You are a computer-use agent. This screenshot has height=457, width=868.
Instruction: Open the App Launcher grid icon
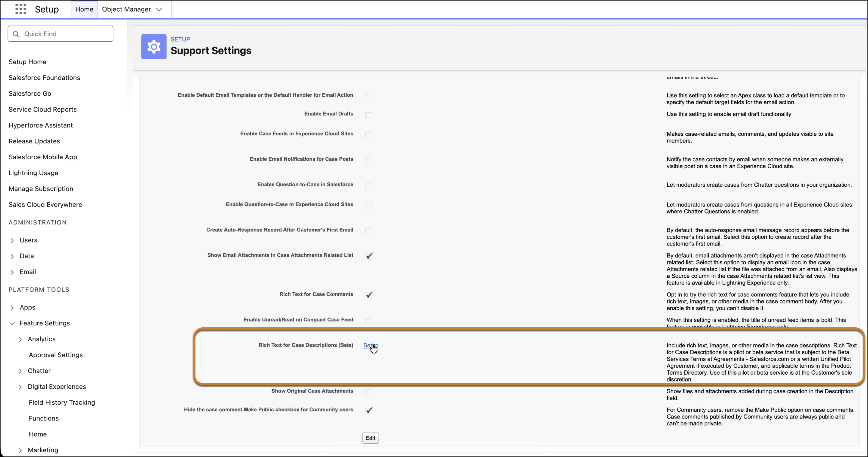21,9
